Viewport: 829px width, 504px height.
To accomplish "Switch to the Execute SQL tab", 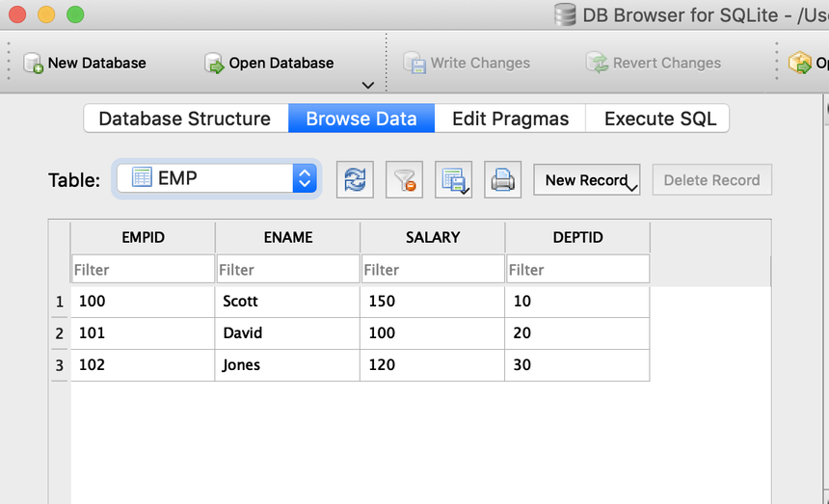I will 659,119.
